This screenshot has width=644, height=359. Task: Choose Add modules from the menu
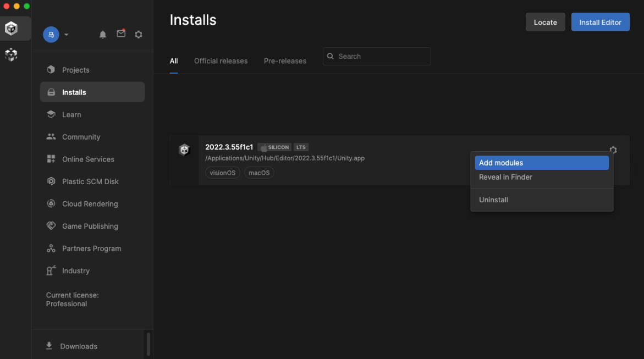tap(542, 163)
